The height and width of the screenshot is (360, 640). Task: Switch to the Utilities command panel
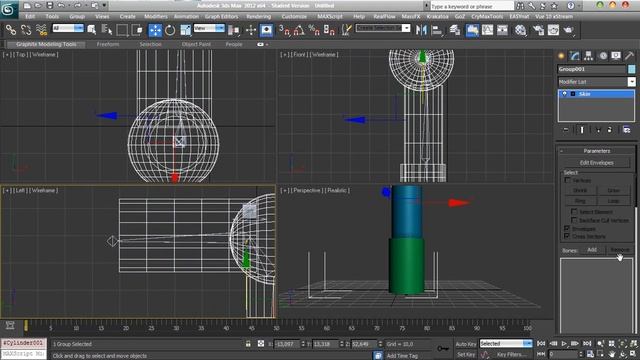(629, 56)
